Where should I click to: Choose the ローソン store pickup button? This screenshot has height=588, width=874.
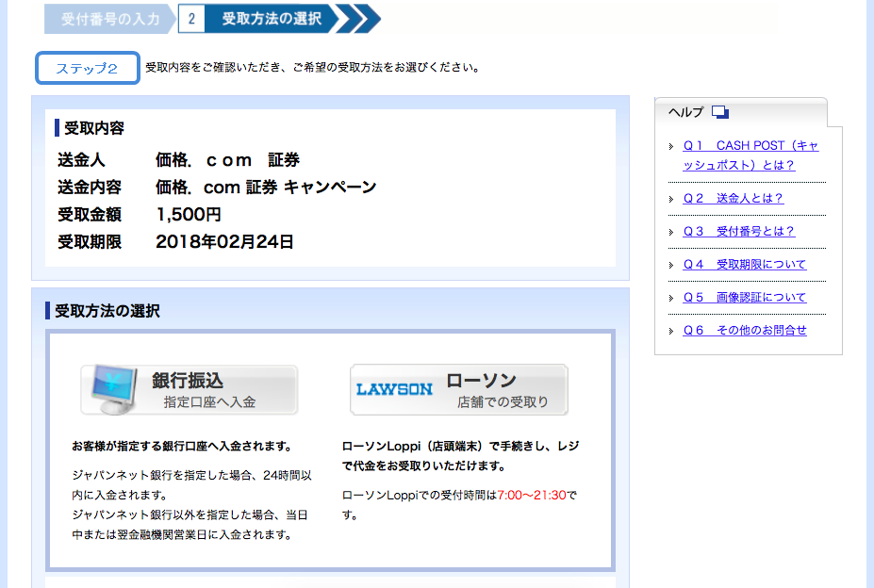(x=459, y=390)
